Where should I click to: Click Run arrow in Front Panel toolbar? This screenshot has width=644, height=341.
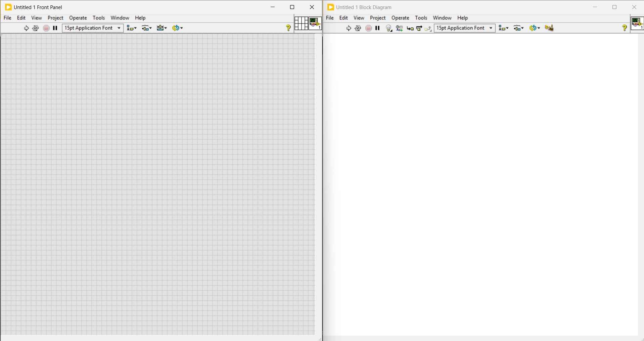[26, 28]
